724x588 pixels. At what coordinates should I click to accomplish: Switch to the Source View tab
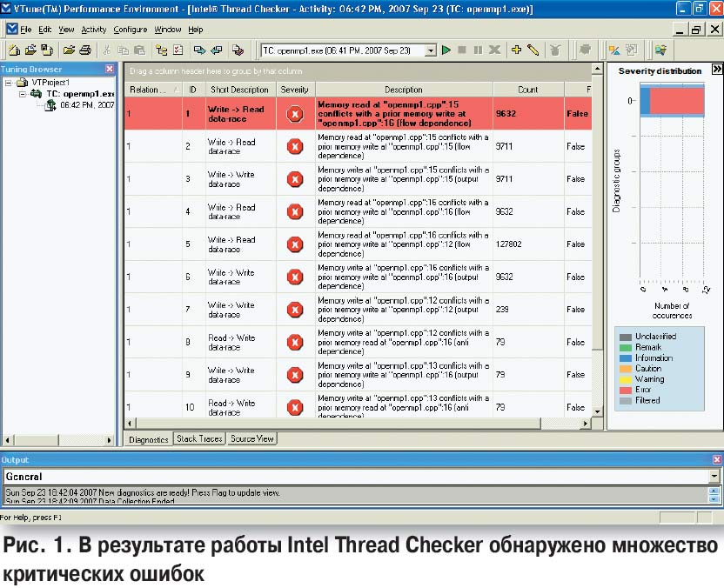tap(252, 439)
